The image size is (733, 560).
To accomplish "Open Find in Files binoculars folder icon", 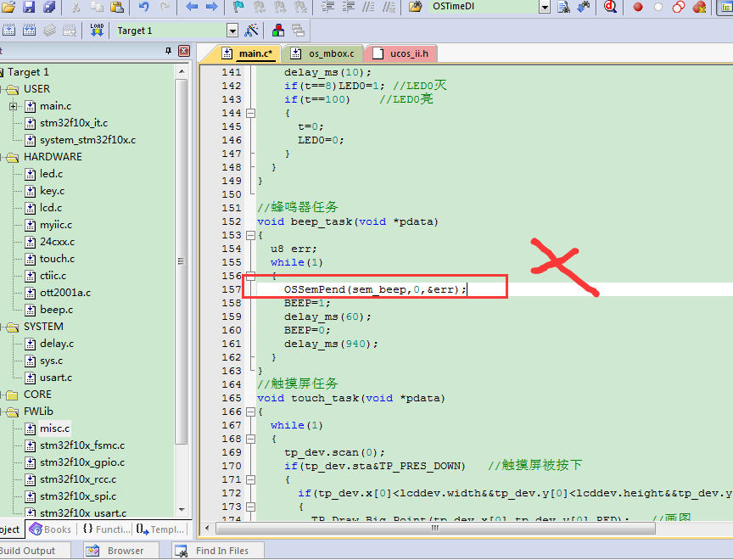I will (x=415, y=7).
